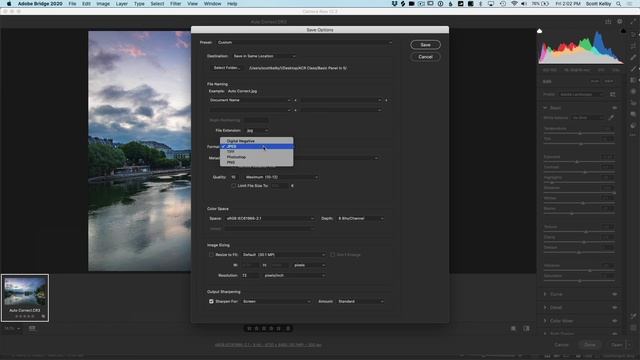Open the Resize to Fit Default dropdown
Screen dimensions: 640x360
[284, 255]
